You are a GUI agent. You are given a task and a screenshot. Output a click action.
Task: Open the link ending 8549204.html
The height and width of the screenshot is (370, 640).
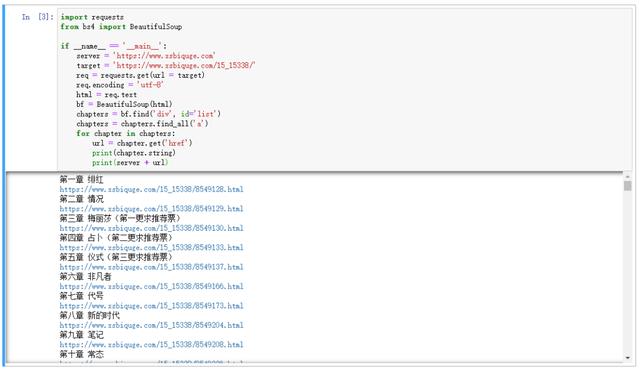(x=151, y=326)
